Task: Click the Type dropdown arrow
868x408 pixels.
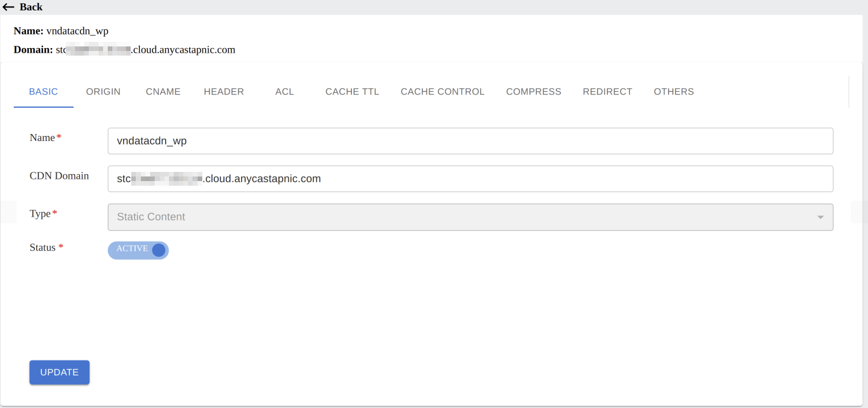Action: tap(820, 217)
